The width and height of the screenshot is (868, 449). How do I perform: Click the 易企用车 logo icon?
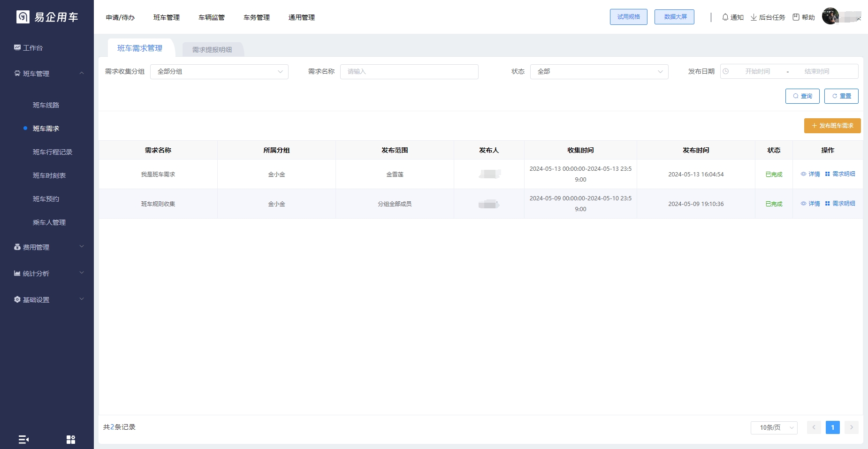23,17
